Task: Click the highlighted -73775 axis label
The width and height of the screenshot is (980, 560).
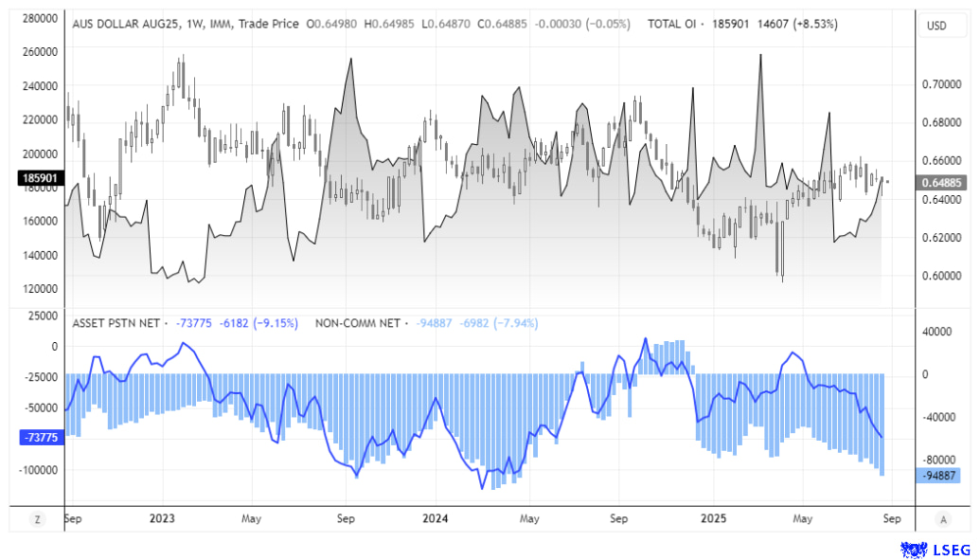Action: (40, 437)
